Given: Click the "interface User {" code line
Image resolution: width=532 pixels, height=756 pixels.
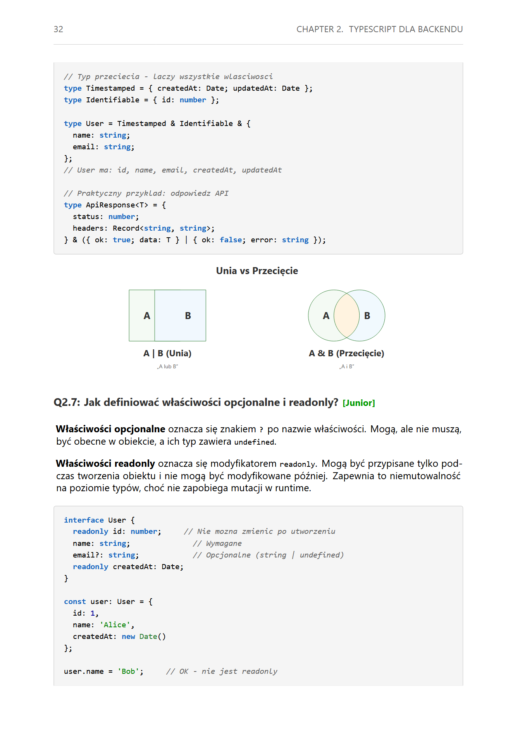Looking at the screenshot, I should (x=99, y=520).
